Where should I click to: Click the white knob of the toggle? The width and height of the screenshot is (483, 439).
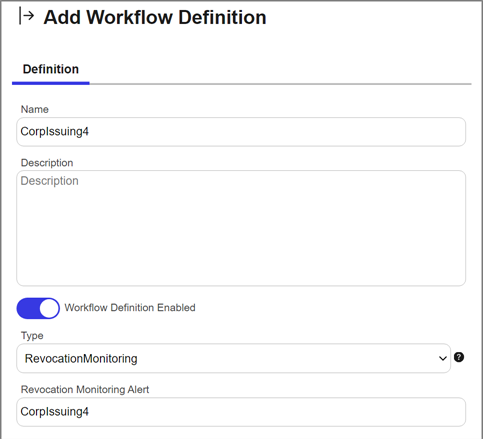49,308
